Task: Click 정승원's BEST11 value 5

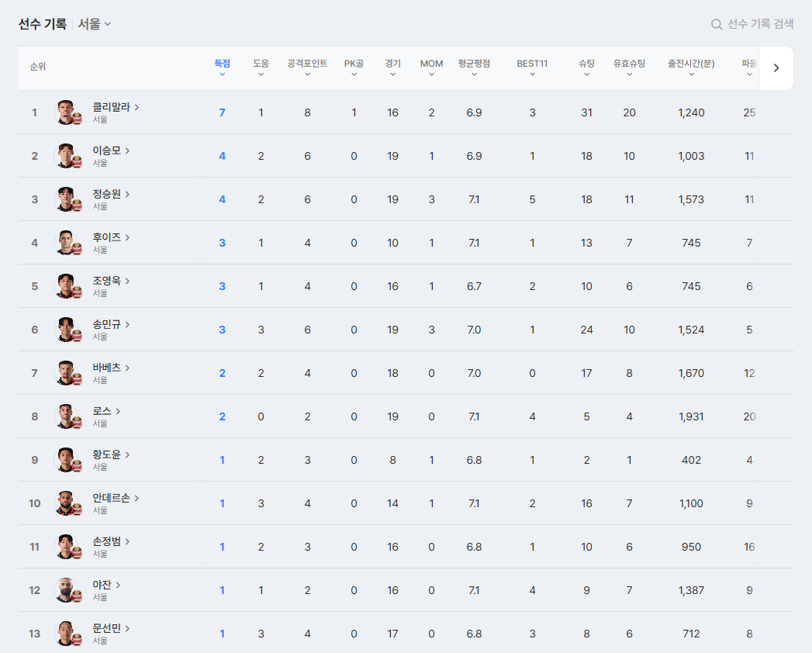Action: click(532, 199)
